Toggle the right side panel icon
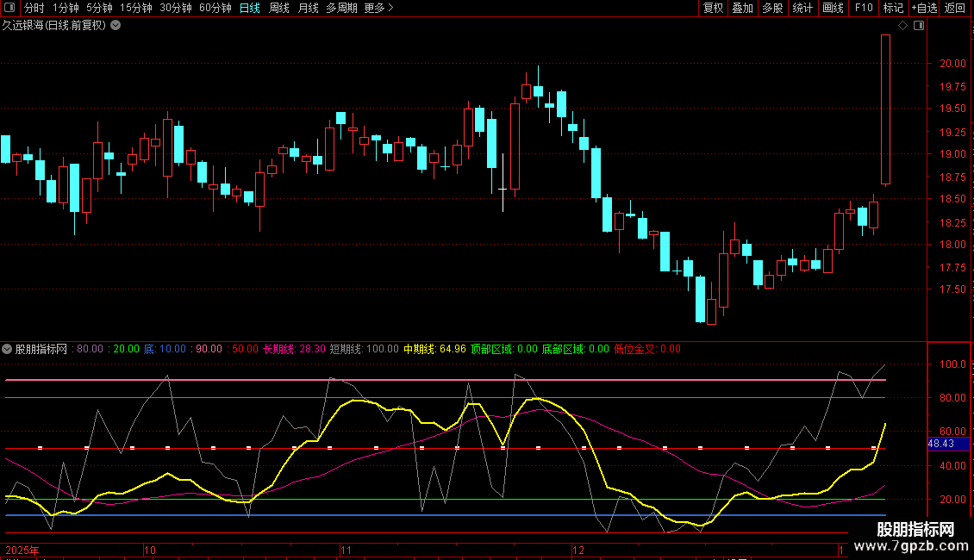Screen dimensions: 974x560 tap(918, 26)
